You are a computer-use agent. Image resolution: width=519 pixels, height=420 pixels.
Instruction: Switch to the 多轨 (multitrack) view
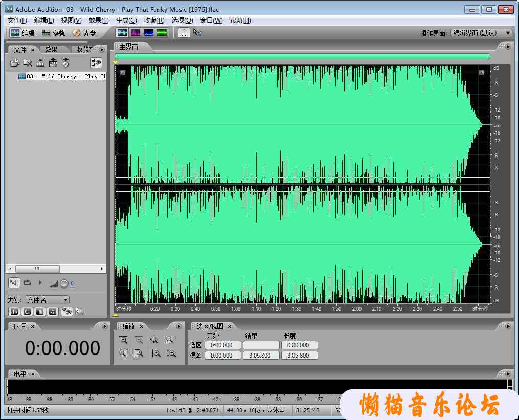point(53,33)
